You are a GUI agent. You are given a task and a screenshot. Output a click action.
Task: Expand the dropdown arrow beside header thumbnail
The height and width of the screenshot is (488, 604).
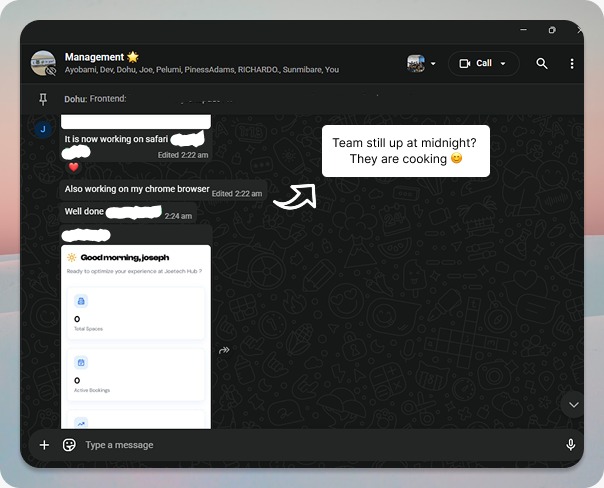tap(433, 64)
